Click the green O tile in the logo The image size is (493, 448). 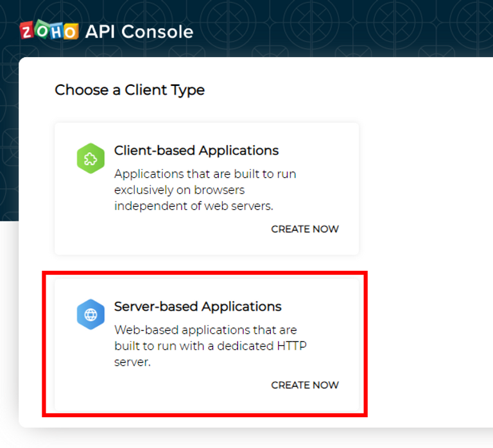pyautogui.click(x=42, y=30)
